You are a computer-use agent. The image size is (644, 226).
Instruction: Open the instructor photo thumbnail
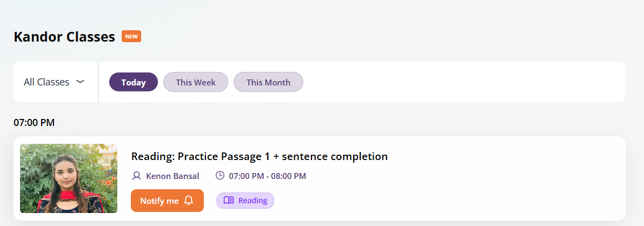69,178
